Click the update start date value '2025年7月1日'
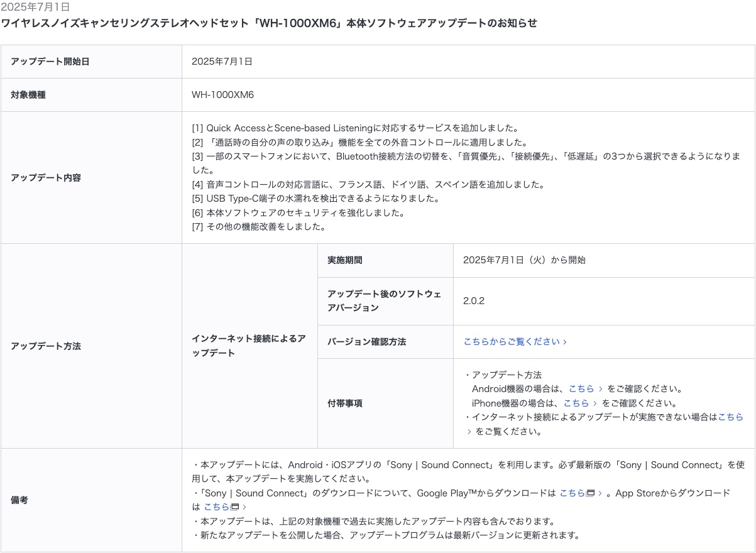Viewport: 756px width, 553px height. click(x=222, y=62)
